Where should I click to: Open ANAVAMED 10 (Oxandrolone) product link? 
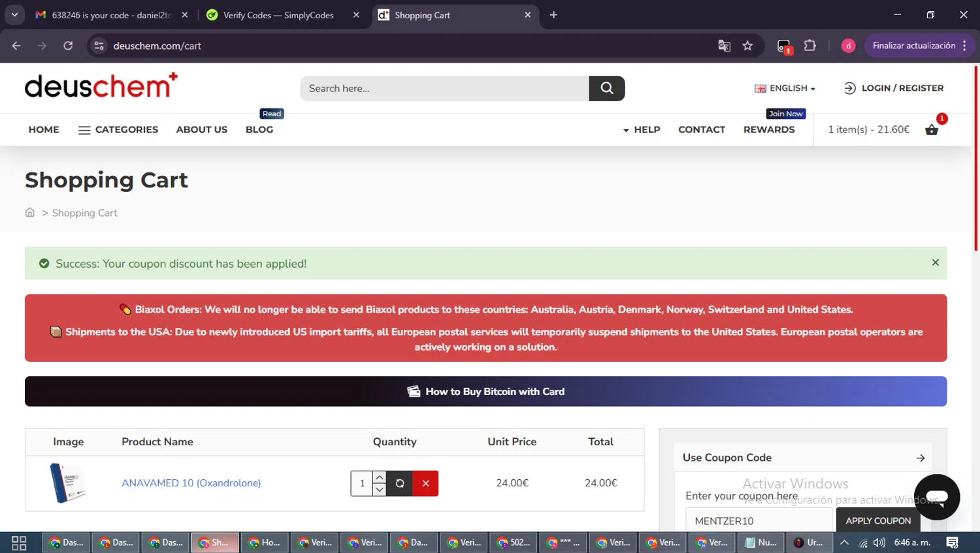pos(191,483)
